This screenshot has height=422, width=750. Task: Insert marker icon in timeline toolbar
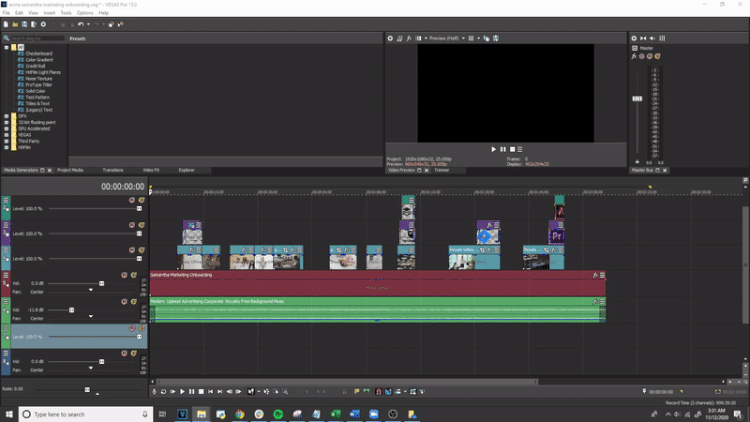[x=357, y=392]
